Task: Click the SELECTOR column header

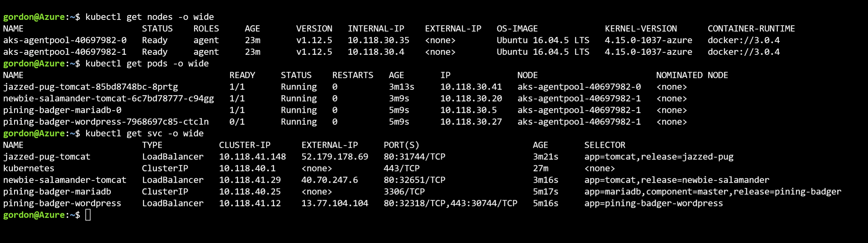Action: pos(605,145)
